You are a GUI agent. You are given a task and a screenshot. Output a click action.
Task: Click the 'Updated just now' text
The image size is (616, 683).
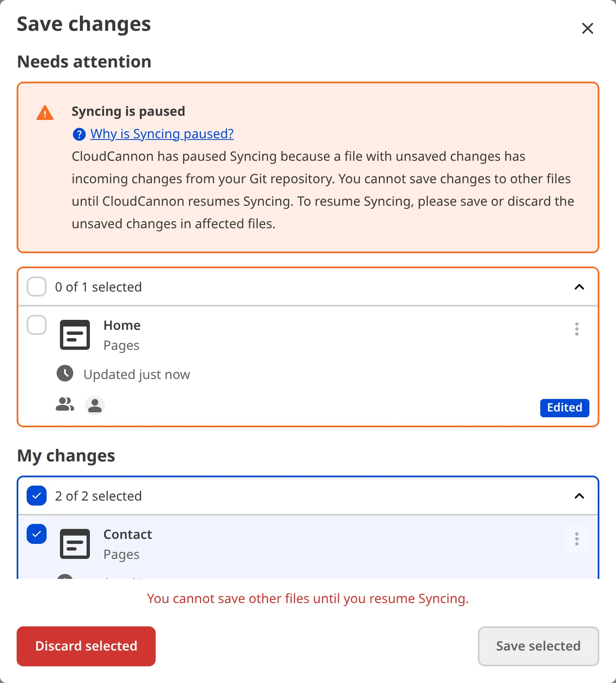pyautogui.click(x=137, y=374)
